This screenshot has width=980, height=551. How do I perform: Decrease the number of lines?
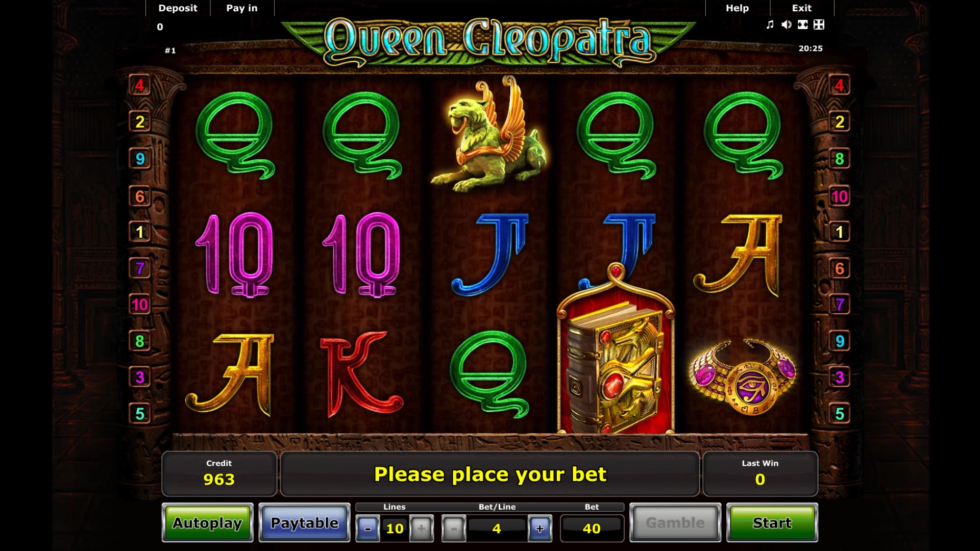coord(368,529)
